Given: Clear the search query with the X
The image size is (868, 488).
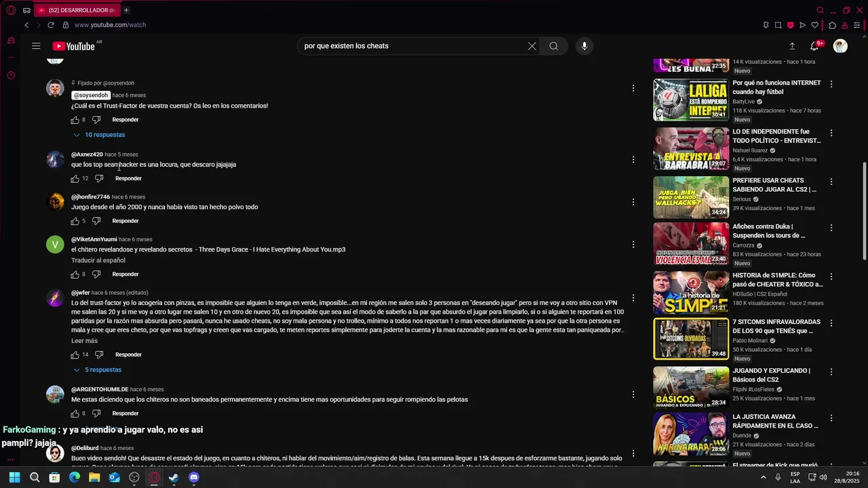Looking at the screenshot, I should (x=532, y=46).
